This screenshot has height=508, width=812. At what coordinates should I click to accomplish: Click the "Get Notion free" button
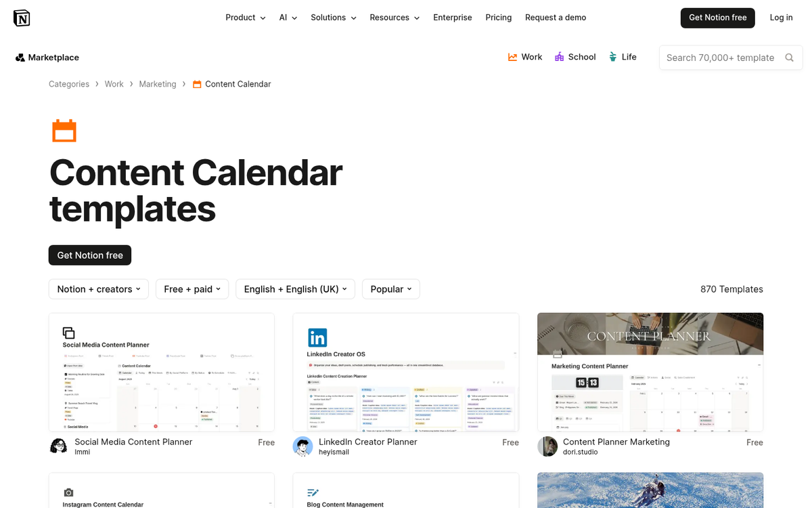click(x=717, y=18)
